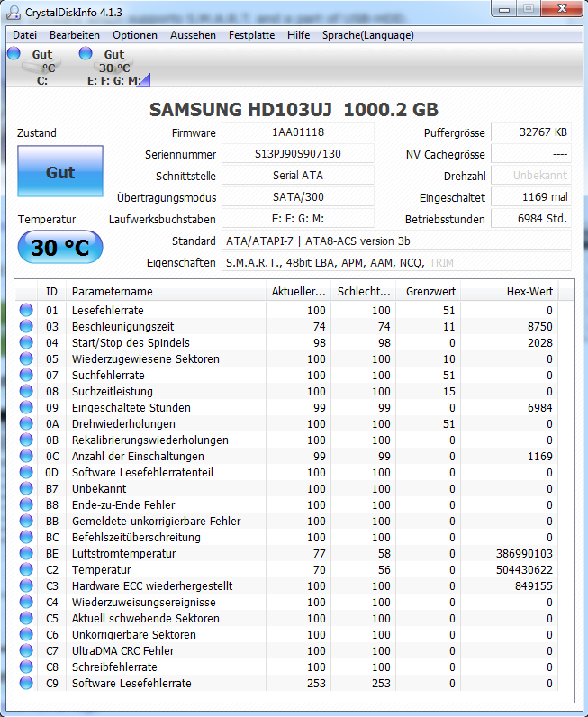Click the Puffergrösse value 32767 KB
This screenshot has height=717, width=588.
(x=531, y=132)
